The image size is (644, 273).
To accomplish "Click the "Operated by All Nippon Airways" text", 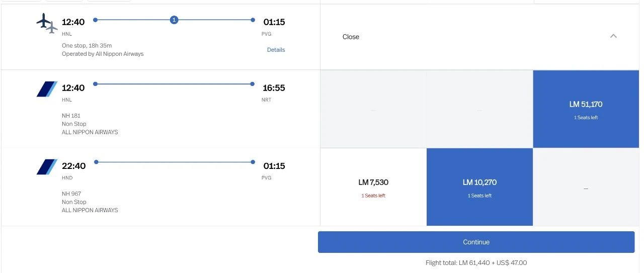I will point(103,54).
